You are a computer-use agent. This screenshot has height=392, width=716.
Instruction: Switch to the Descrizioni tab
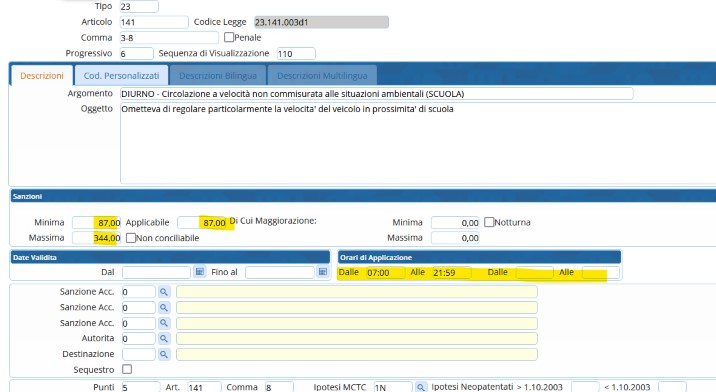pyautogui.click(x=42, y=75)
